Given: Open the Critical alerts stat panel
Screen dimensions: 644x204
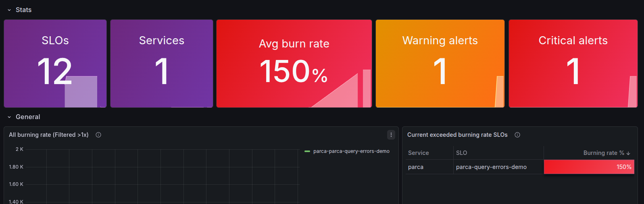Looking at the screenshot, I should [x=573, y=64].
